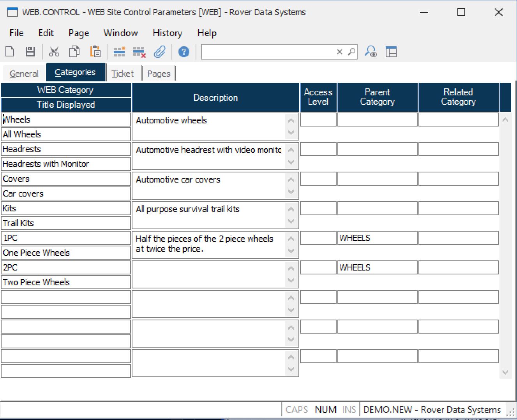Click the Cut scissors icon

coord(54,52)
